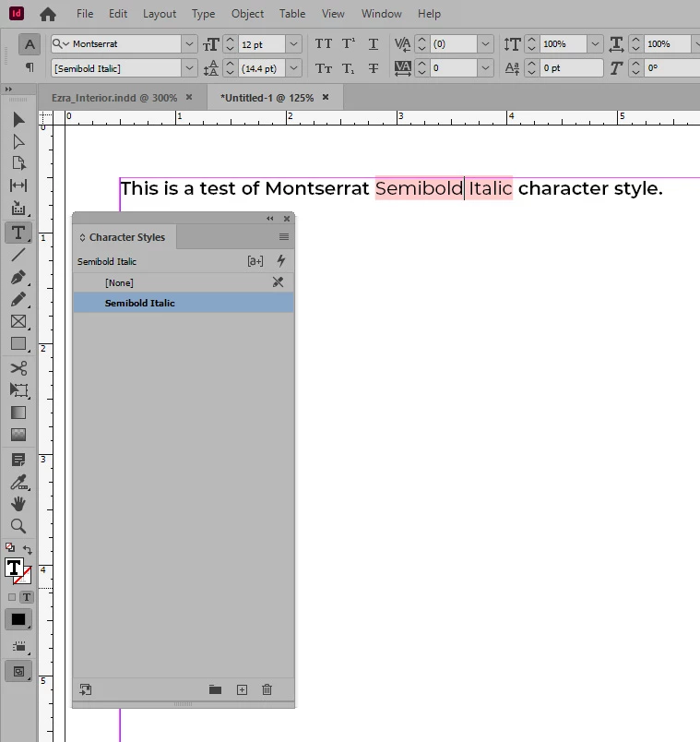This screenshot has height=742, width=700.
Task: Click the InDesign home icon
Action: [48, 14]
